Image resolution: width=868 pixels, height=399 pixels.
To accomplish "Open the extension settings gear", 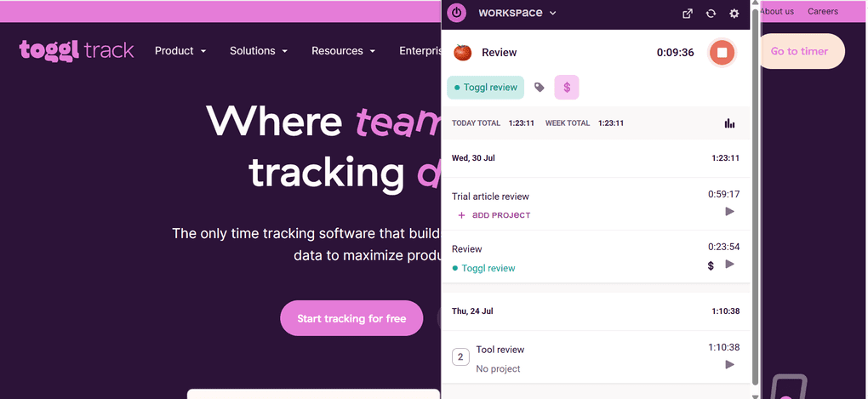I will point(734,14).
